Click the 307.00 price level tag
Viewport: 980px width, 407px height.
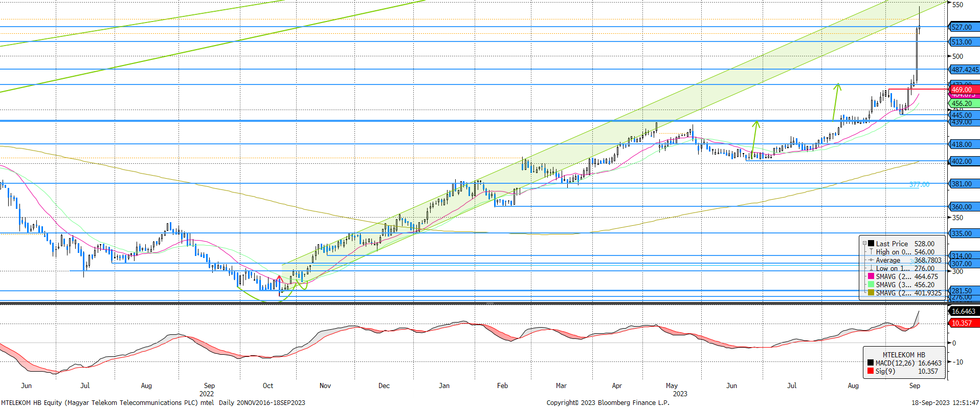coord(964,264)
